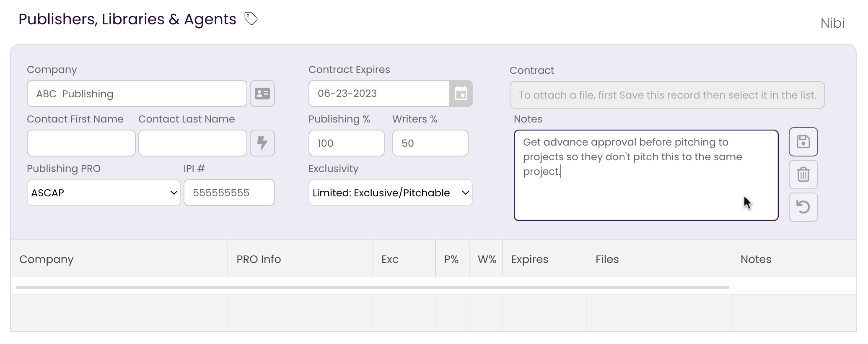868x344 pixels.
Task: Click the PRO Info column header
Action: click(x=300, y=259)
